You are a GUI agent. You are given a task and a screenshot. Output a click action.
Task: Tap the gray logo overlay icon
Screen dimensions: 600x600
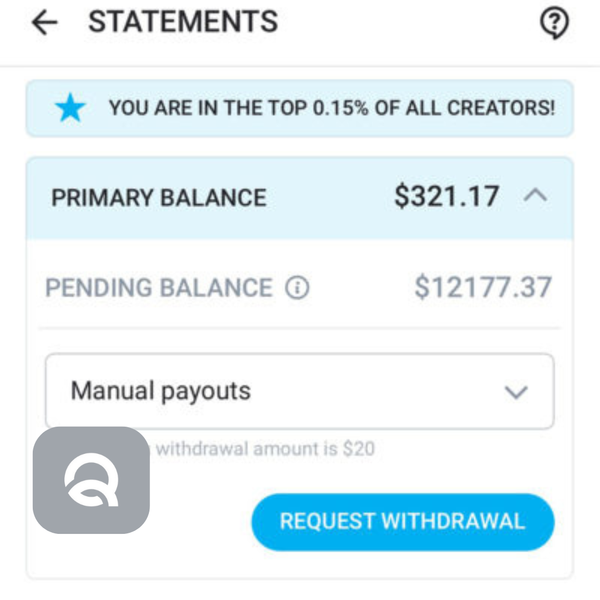tap(91, 480)
